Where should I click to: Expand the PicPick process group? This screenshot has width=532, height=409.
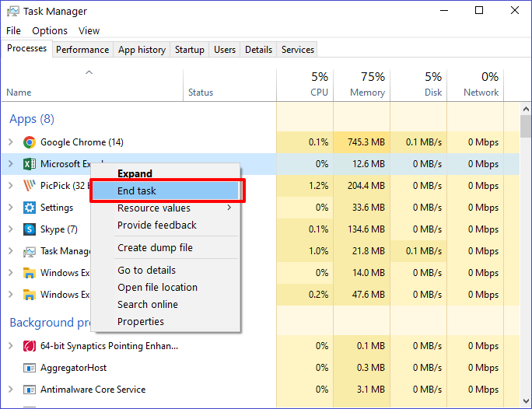[11, 186]
